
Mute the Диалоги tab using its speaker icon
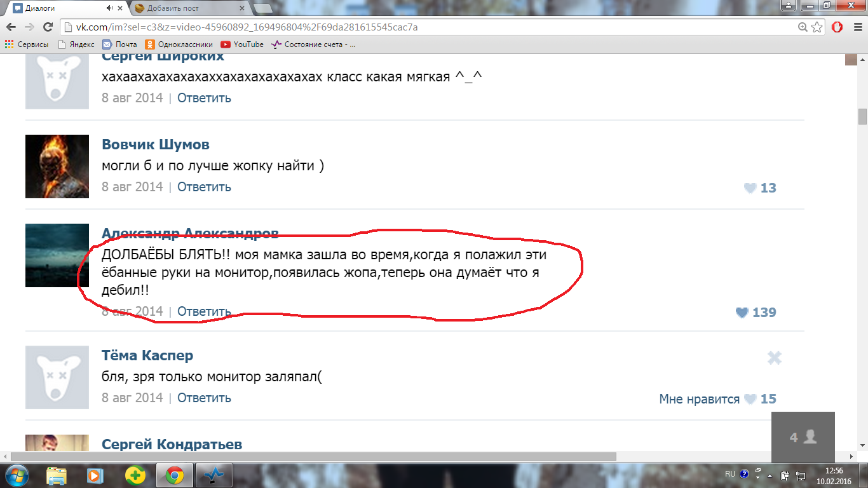tap(109, 8)
